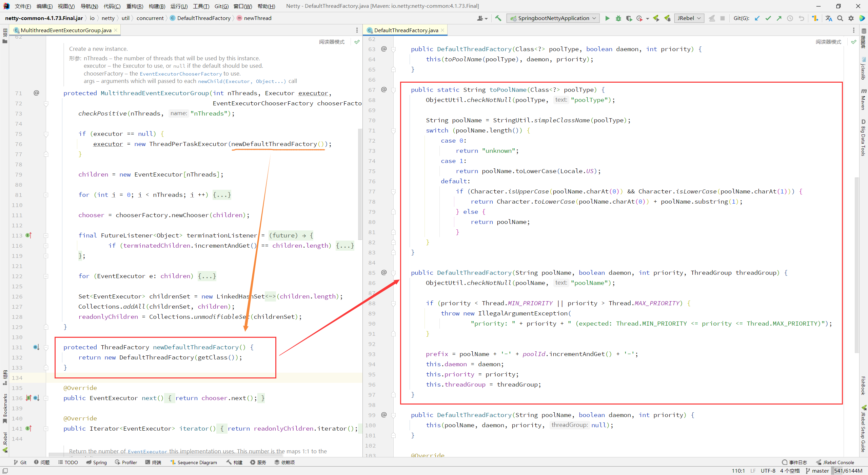The width and height of the screenshot is (868, 475).
Task: Start debugging with the green bug icon
Action: click(x=618, y=18)
